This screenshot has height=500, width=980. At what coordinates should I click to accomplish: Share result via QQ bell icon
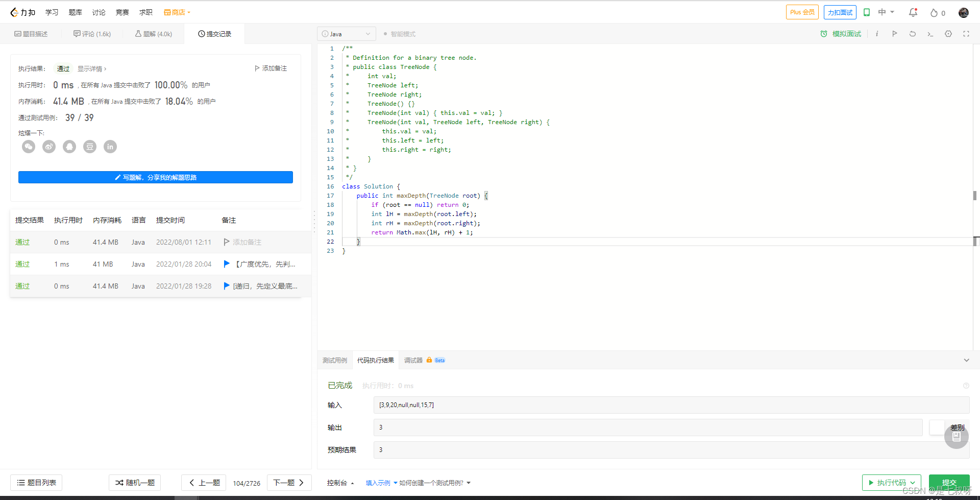click(x=69, y=147)
